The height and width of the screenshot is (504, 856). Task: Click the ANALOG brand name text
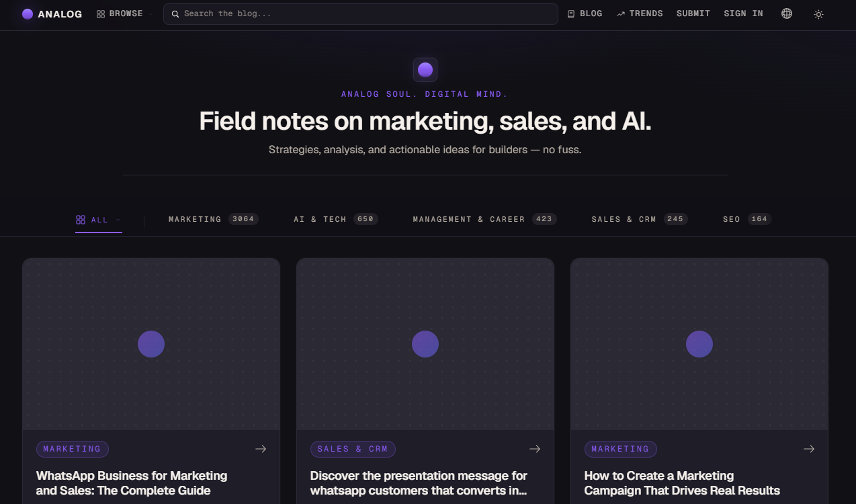pos(60,14)
